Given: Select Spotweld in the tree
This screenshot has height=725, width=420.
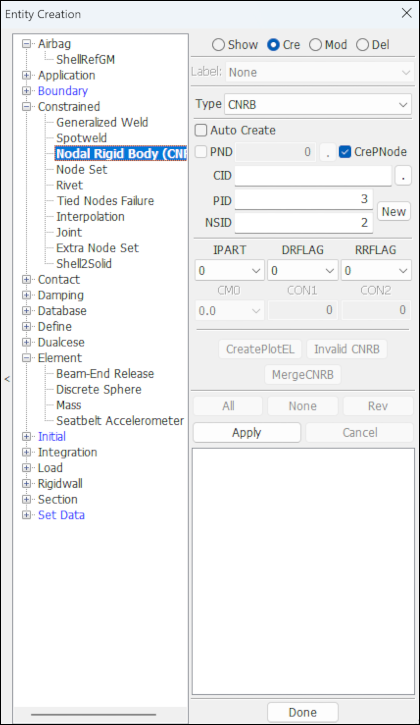Looking at the screenshot, I should click(x=81, y=138).
